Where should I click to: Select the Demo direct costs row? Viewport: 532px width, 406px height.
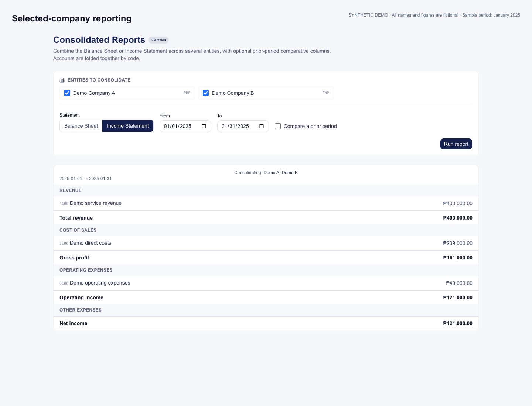coord(266,243)
